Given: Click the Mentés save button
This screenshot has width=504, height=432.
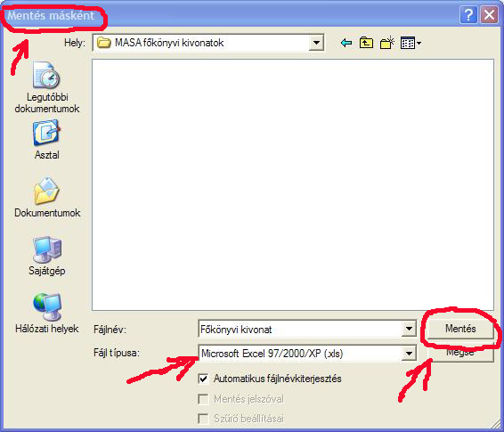Looking at the screenshot, I should 460,329.
